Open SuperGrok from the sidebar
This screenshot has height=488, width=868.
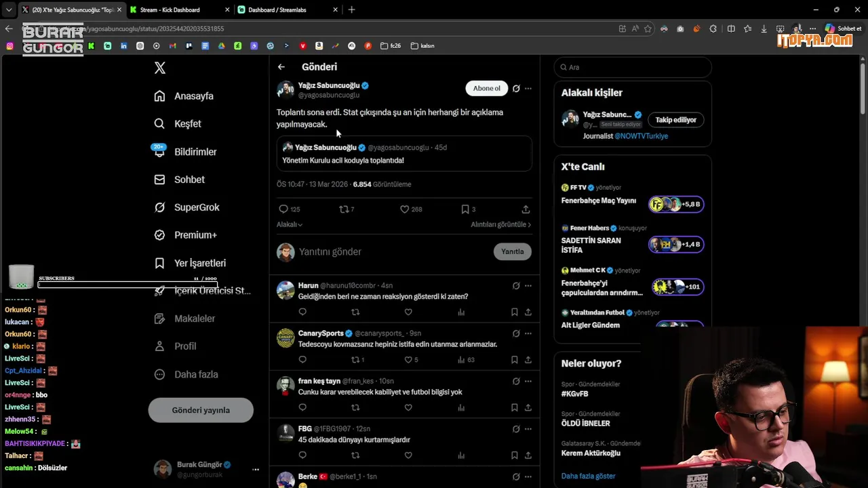point(186,207)
